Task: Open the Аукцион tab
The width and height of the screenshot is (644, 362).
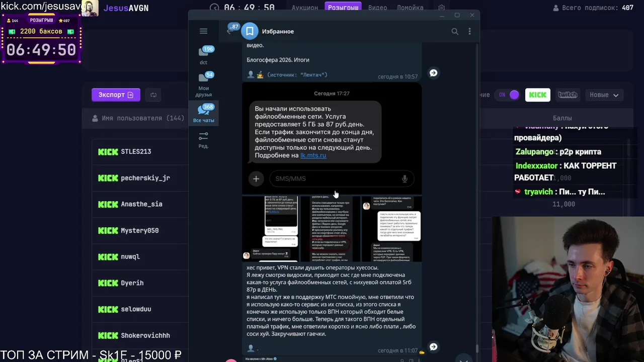Action: (x=305, y=8)
